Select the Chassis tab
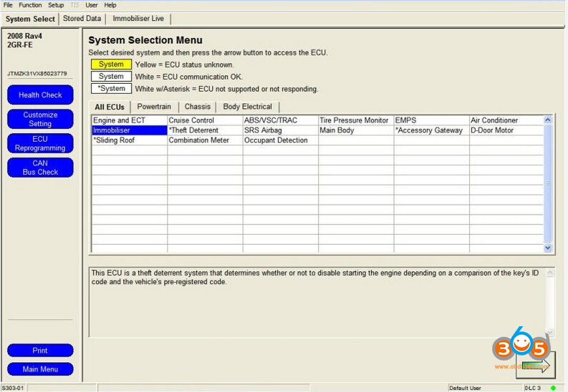568x392 pixels. 197,107
